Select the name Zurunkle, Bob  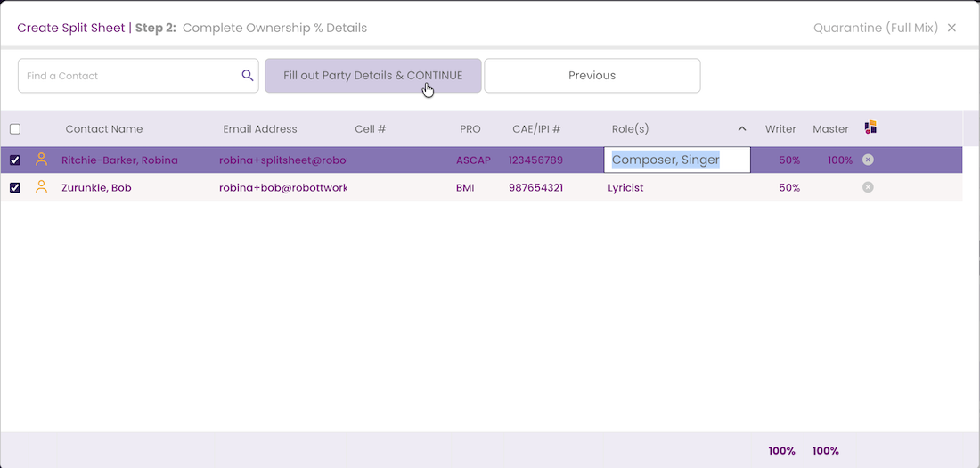click(96, 188)
